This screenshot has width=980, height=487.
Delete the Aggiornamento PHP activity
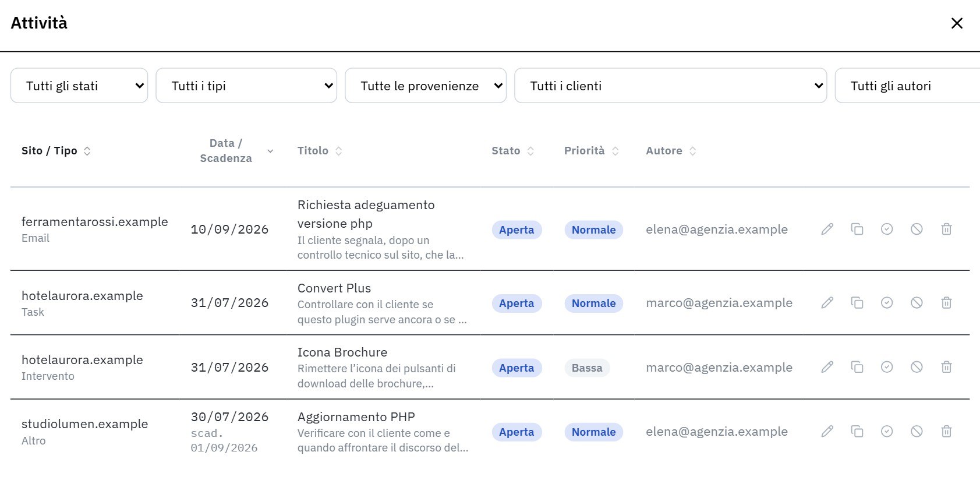(947, 432)
